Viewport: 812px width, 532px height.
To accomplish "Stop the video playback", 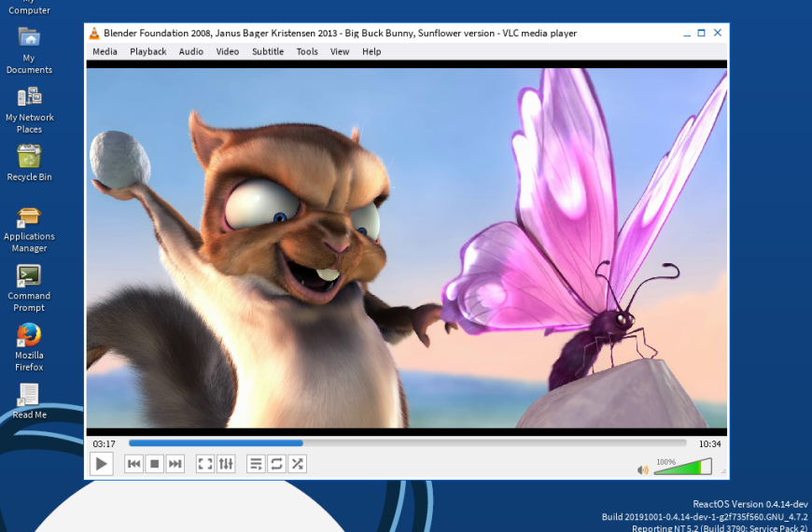I will pos(154,464).
